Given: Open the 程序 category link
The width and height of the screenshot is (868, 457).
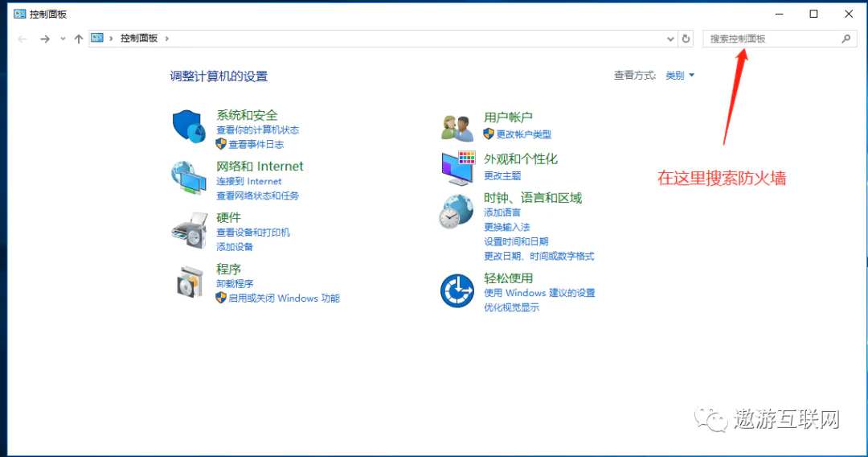Looking at the screenshot, I should 228,270.
